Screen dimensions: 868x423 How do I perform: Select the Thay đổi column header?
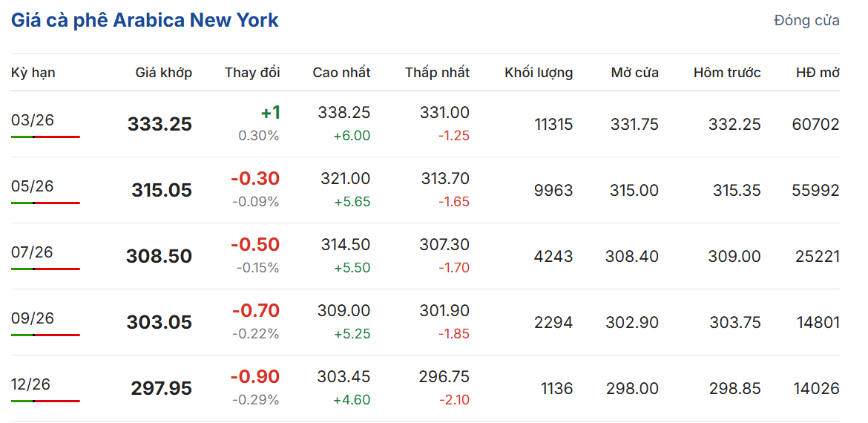[252, 73]
